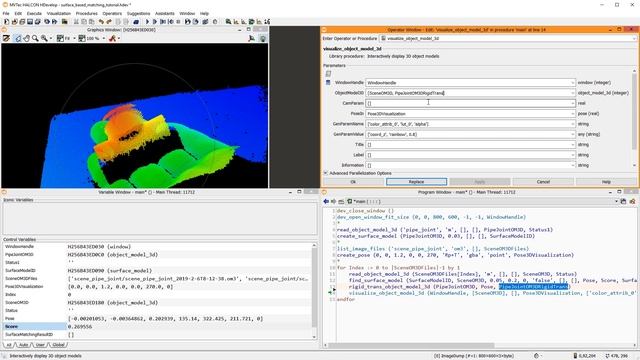Image resolution: width=640 pixels, height=360 pixels.
Task: Click the Stop execution icon in toolbar
Action: 178,22
